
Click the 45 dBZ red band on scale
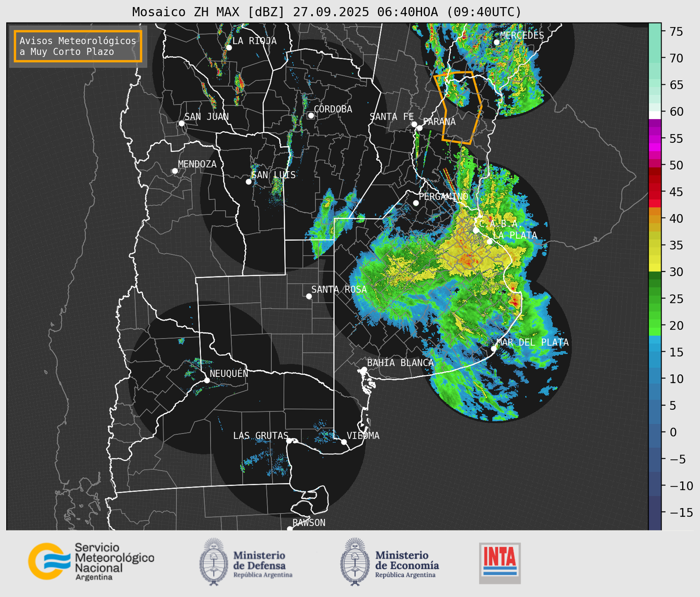click(655, 192)
